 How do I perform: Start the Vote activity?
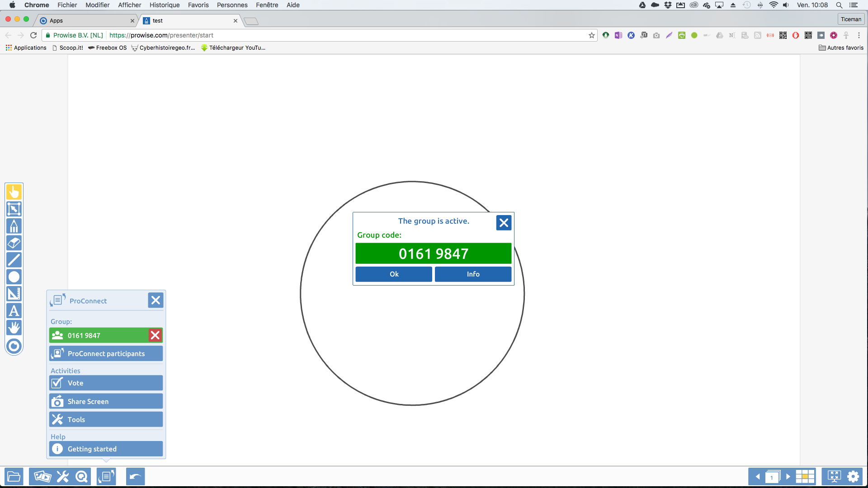click(x=106, y=383)
